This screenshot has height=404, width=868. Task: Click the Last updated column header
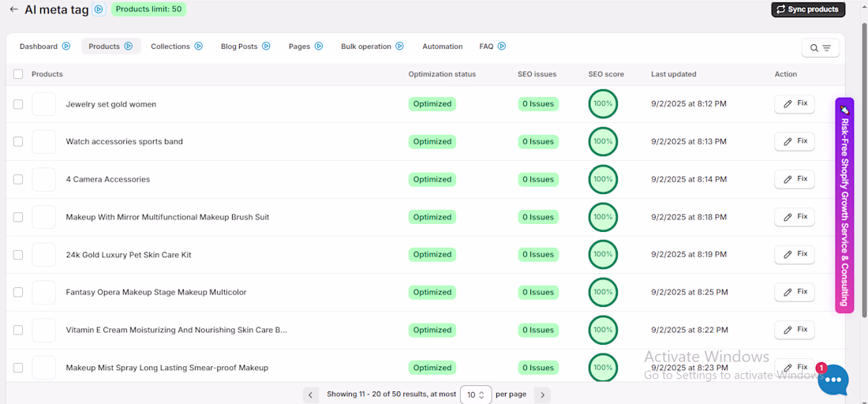pyautogui.click(x=674, y=74)
